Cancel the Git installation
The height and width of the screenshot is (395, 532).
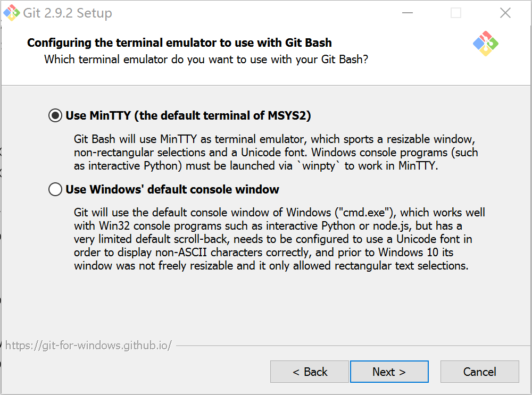(x=480, y=372)
